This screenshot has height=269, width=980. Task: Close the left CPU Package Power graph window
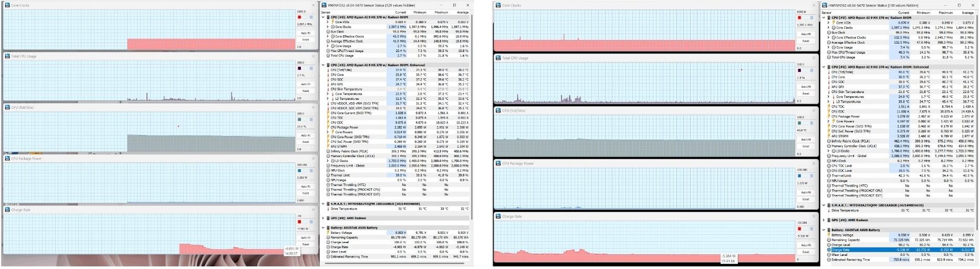click(x=314, y=158)
